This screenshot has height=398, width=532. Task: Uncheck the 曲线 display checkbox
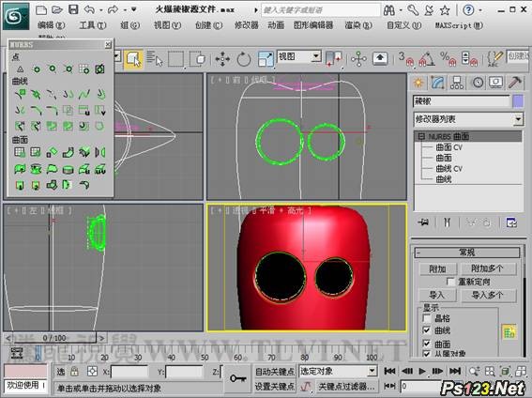pyautogui.click(x=427, y=330)
